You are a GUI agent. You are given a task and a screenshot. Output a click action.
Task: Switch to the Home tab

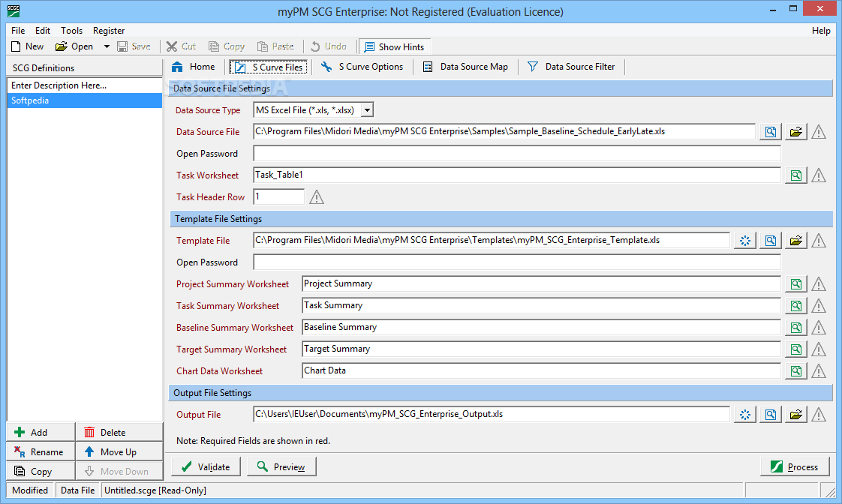click(x=194, y=67)
